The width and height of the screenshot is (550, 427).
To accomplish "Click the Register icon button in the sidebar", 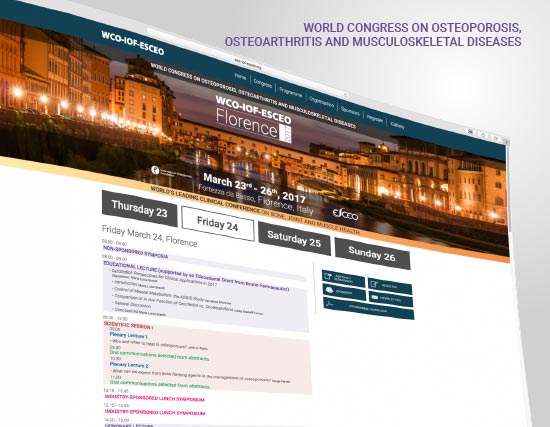I will [390, 286].
